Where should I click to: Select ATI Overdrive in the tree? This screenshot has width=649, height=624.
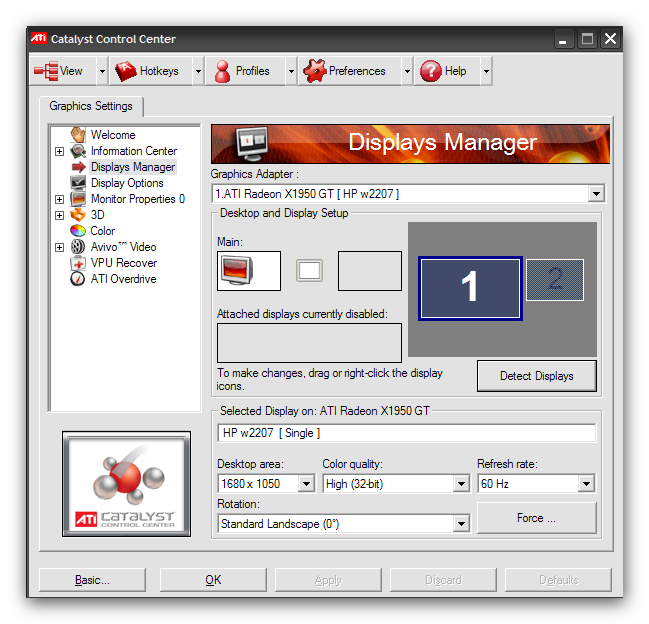tap(123, 279)
